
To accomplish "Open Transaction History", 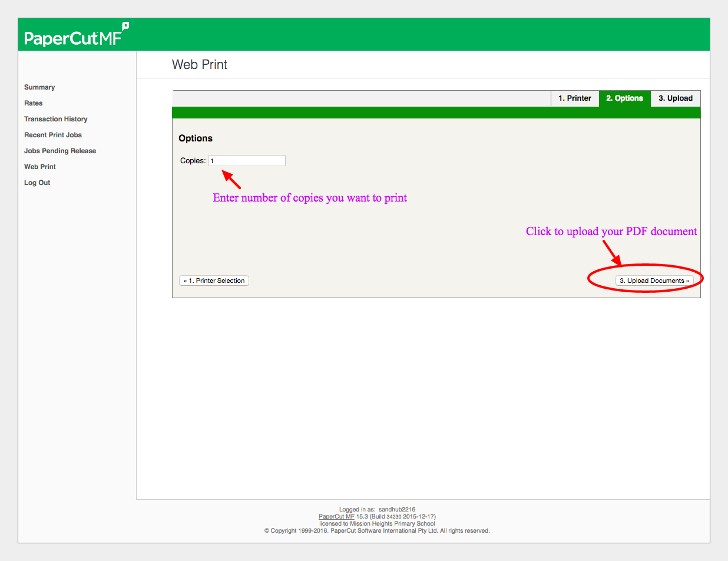I will coord(56,119).
